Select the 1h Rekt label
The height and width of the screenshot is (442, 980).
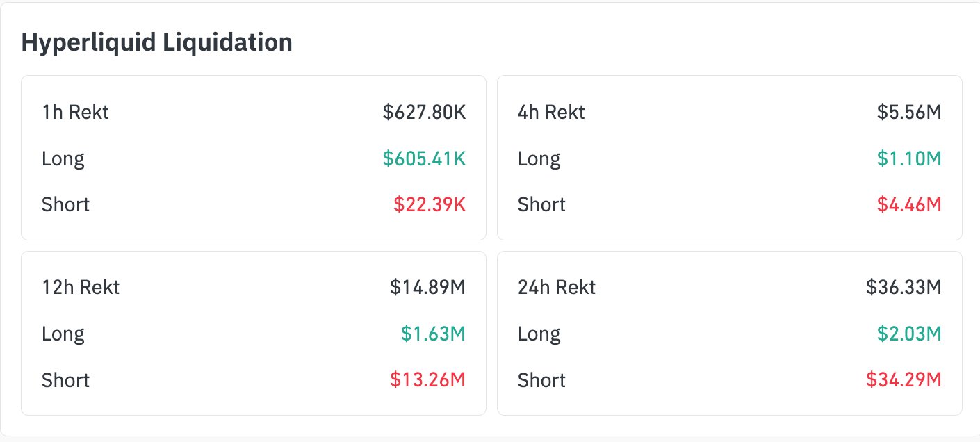(x=75, y=112)
